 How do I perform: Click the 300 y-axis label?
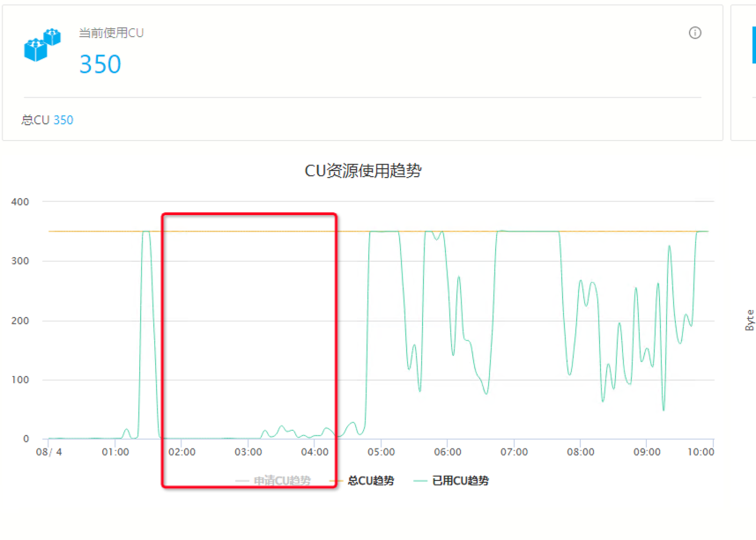pos(20,262)
